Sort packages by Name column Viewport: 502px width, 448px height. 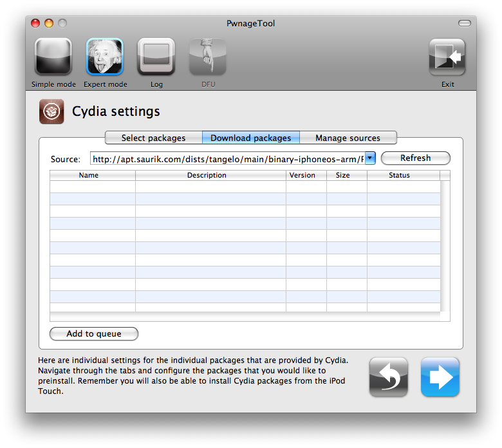coord(93,175)
